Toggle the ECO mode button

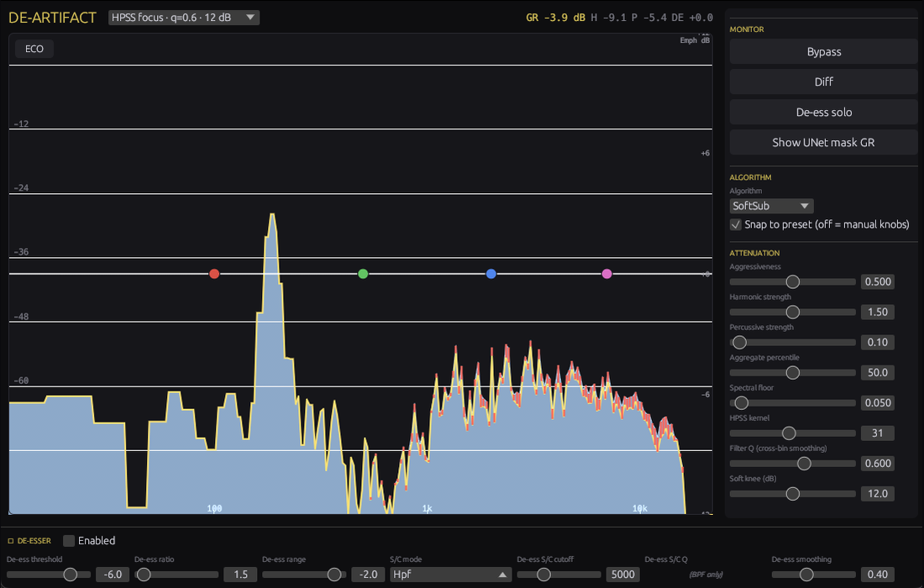click(x=34, y=49)
